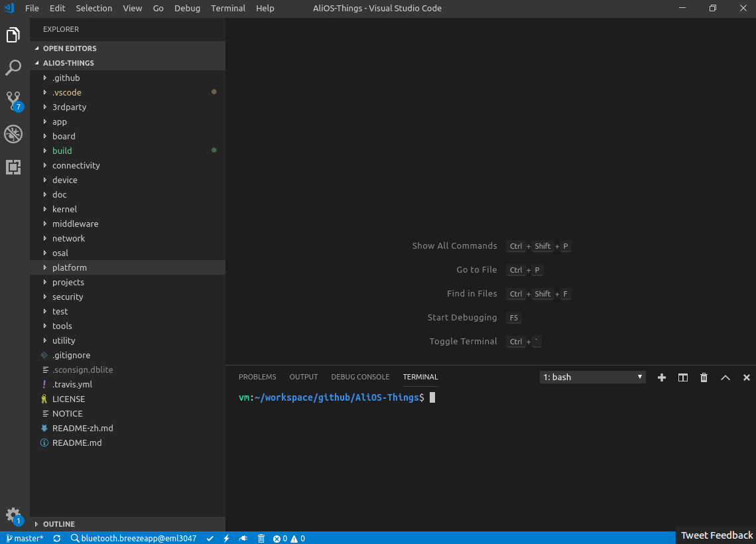The image size is (756, 544).
Task: Expand the OUTLINE section
Action: pyautogui.click(x=127, y=523)
